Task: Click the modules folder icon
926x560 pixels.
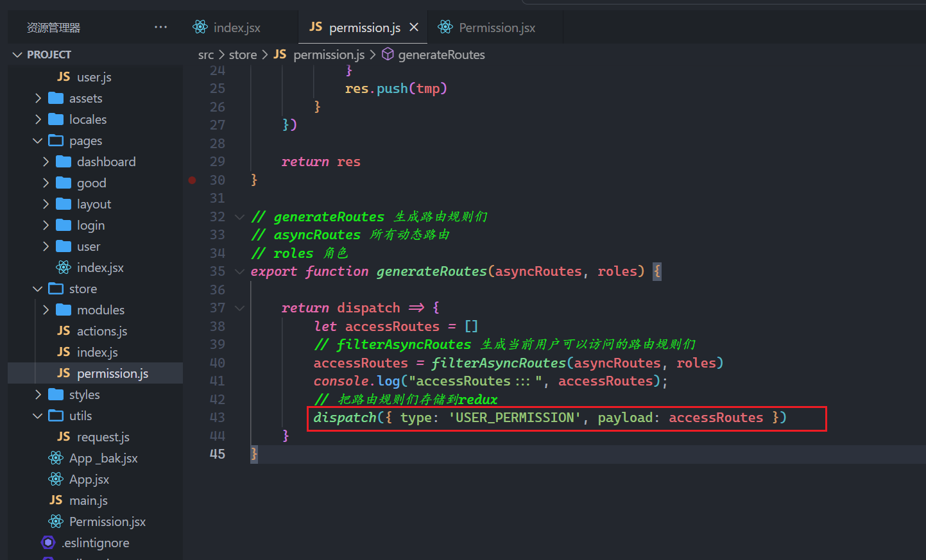Action: pyautogui.click(x=64, y=310)
